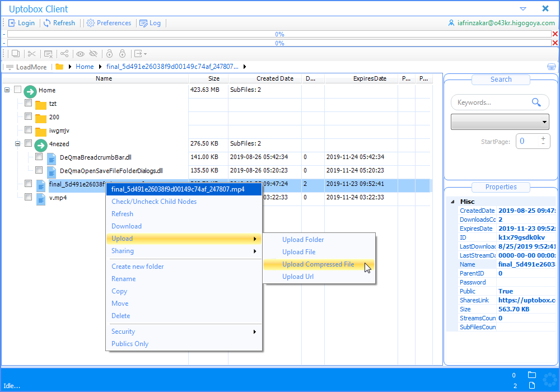This screenshot has height=392, width=560.
Task: Collapse the Misc properties group
Action: tap(453, 202)
